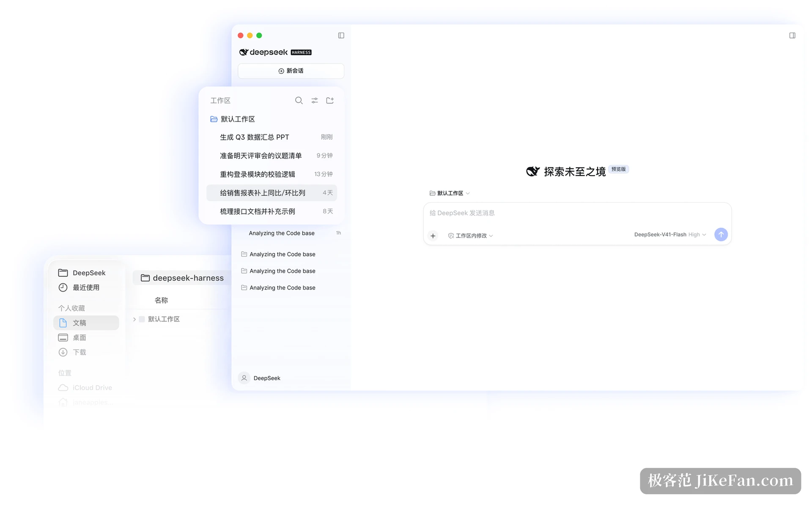Click the clock icon beside 最近使用
The width and height of the screenshot is (812, 505).
(x=63, y=287)
